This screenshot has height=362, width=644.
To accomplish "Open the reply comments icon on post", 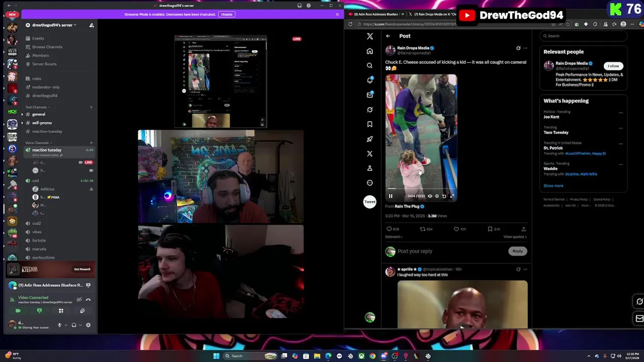I will pyautogui.click(x=389, y=229).
